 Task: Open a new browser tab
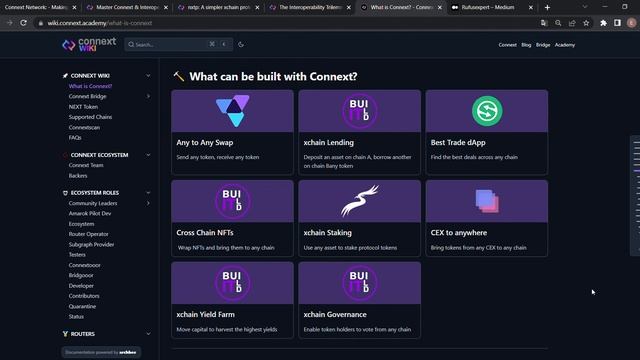(547, 7)
